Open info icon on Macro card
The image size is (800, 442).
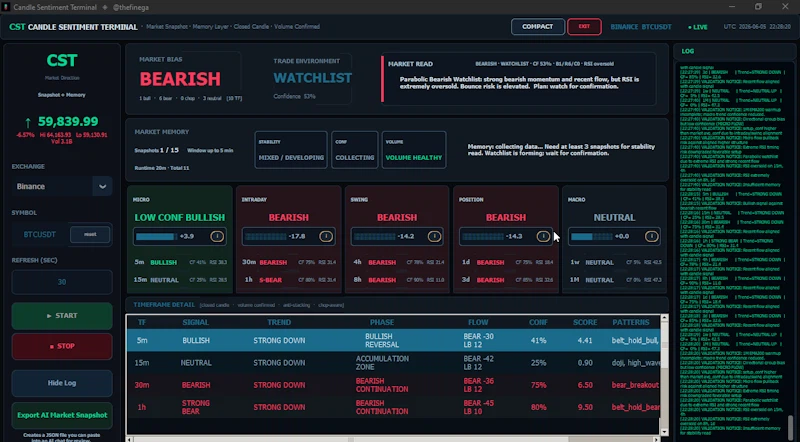click(x=652, y=236)
